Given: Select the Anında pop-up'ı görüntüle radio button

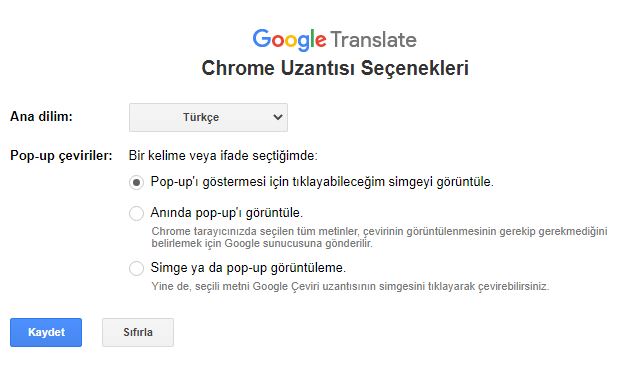Looking at the screenshot, I should (136, 213).
